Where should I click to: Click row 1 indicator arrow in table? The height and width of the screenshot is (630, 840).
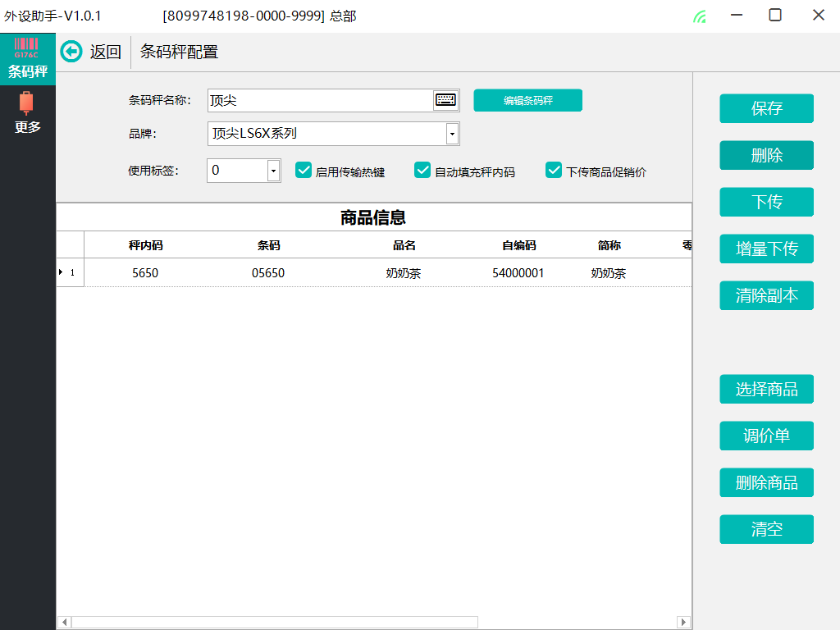point(61,272)
